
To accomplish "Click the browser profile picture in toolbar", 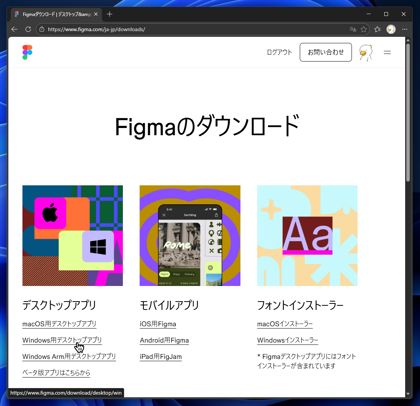I will point(391,29).
